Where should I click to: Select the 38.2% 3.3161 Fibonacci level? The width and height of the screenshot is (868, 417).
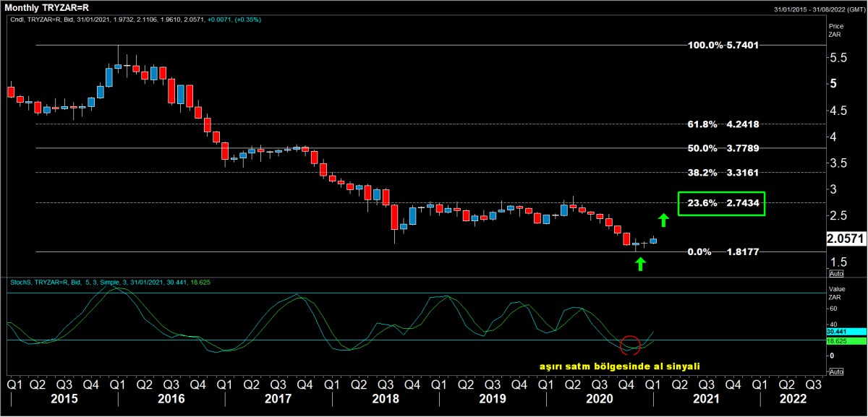tap(723, 173)
